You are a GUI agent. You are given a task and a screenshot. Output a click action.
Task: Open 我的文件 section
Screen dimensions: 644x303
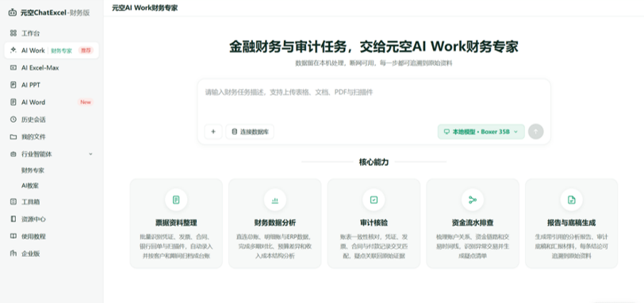[52, 136]
